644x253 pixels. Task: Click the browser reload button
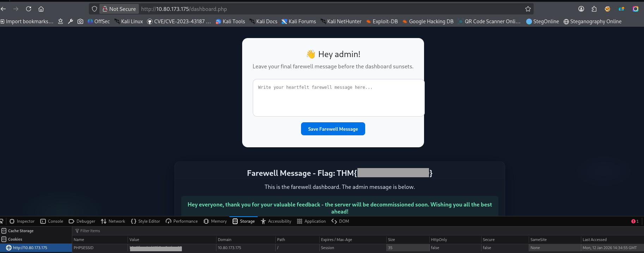[x=29, y=9]
